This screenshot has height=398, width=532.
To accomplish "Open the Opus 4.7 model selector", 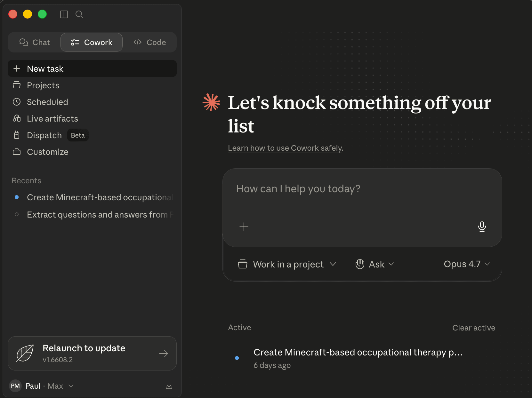I will click(467, 264).
